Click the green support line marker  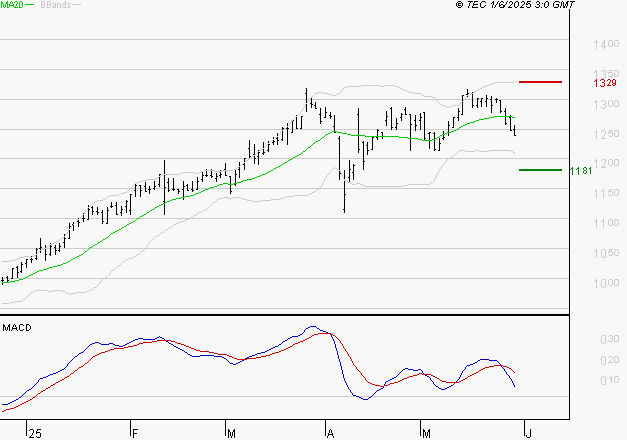[x=539, y=170]
